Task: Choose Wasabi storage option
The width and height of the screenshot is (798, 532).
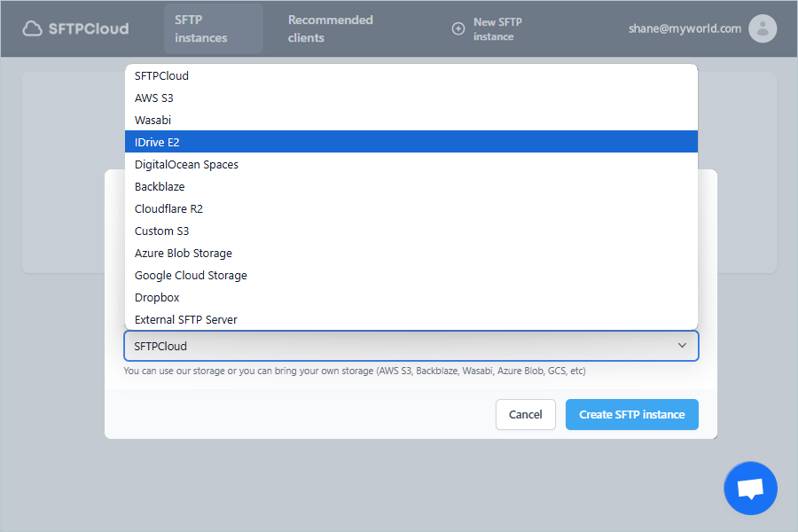Action: tap(411, 121)
